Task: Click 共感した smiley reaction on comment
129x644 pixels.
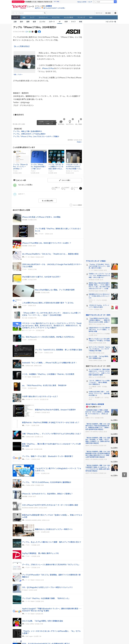Action: point(53,188)
